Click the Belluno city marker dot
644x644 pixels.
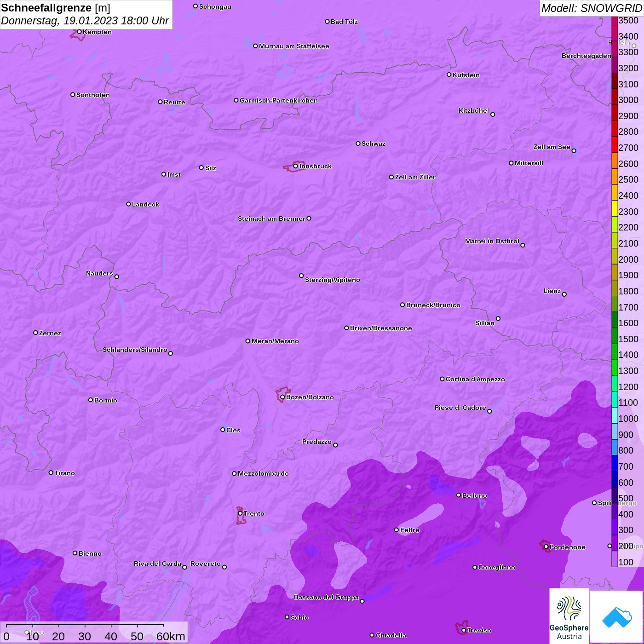pyautogui.click(x=459, y=495)
